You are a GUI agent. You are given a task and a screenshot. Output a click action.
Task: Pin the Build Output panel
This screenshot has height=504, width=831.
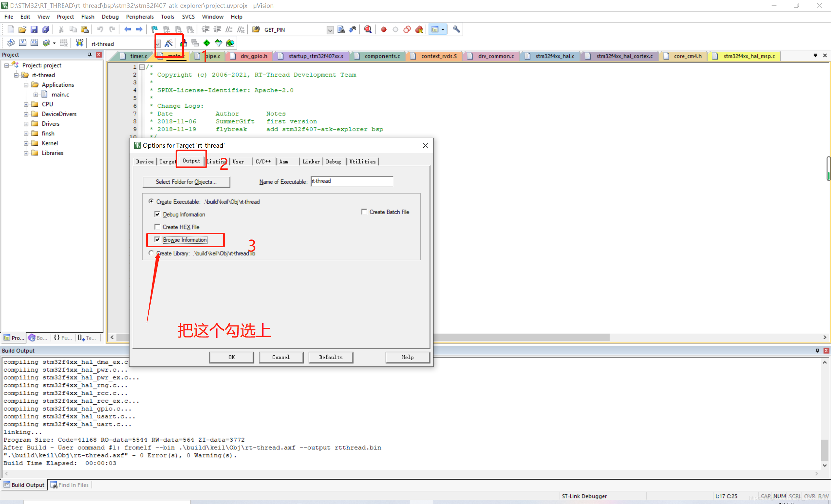pyautogui.click(x=817, y=350)
